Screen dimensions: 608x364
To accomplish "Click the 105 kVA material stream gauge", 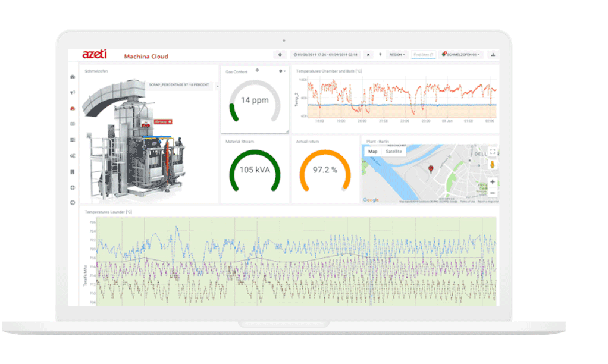I will click(255, 171).
